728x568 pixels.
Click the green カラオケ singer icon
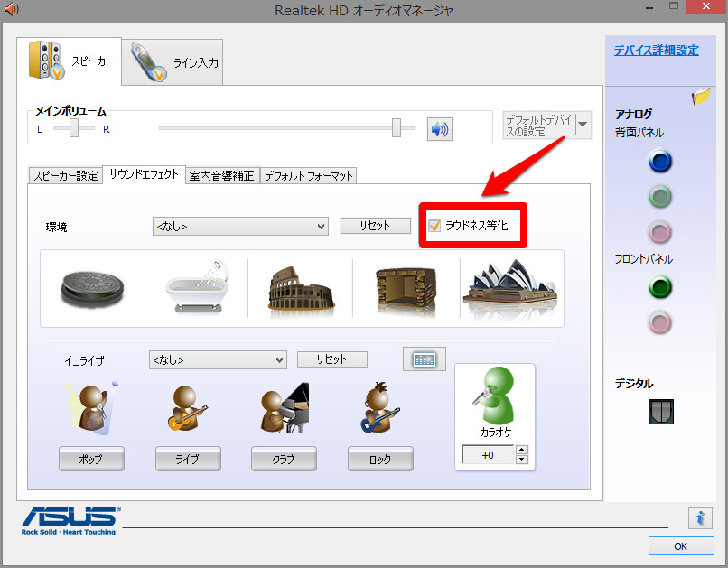[x=495, y=395]
